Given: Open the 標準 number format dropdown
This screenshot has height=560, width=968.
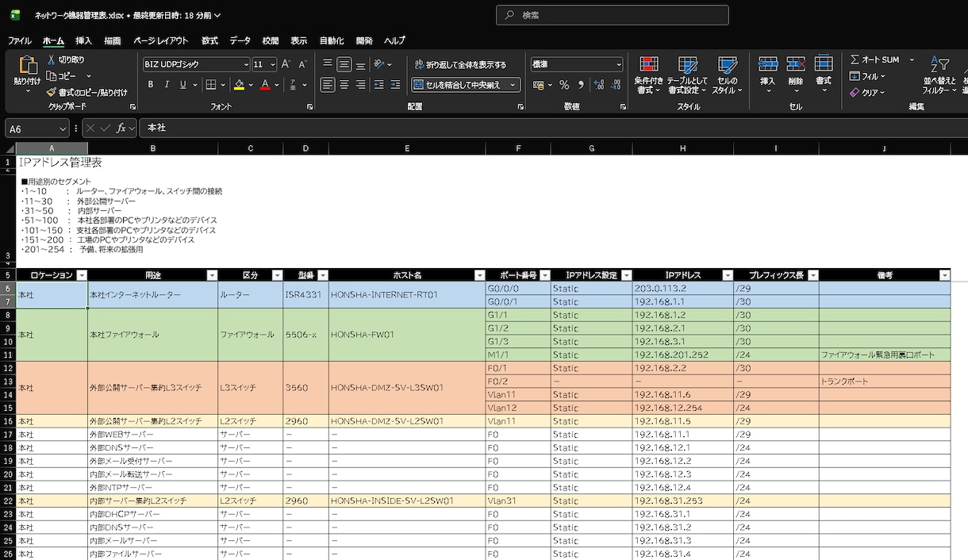Looking at the screenshot, I should (618, 64).
